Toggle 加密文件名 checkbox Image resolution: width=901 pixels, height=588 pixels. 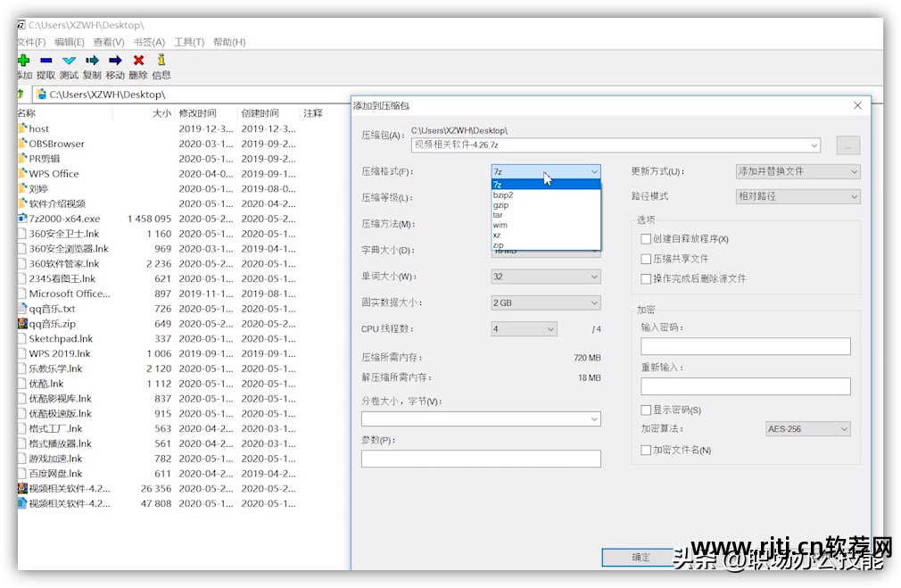point(646,450)
